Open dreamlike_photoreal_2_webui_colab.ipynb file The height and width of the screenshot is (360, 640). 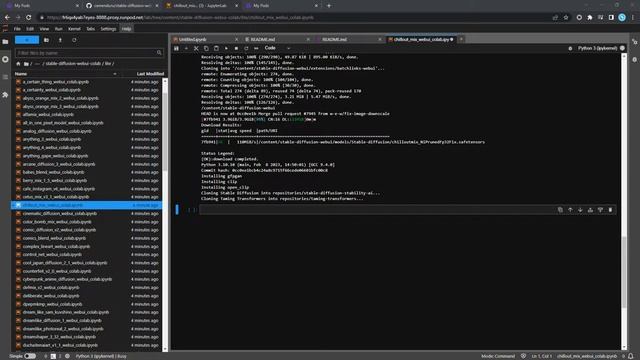coord(63,329)
